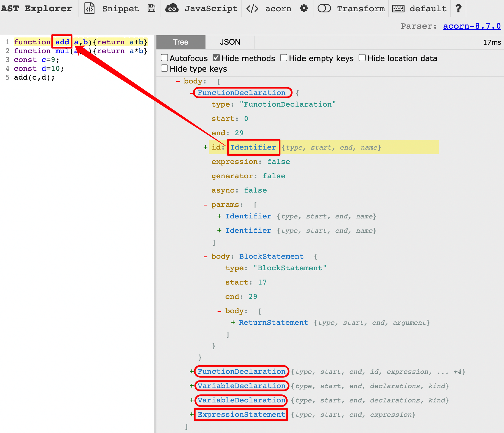The image size is (504, 433).
Task: Enable Hide location data checkbox
Action: click(362, 58)
